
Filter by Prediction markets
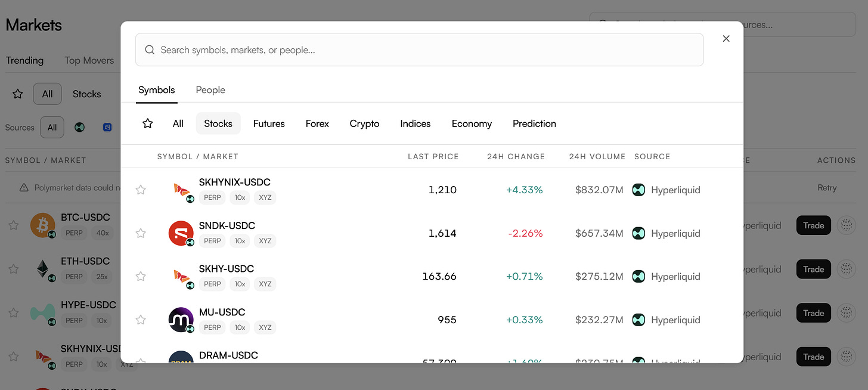coord(534,123)
